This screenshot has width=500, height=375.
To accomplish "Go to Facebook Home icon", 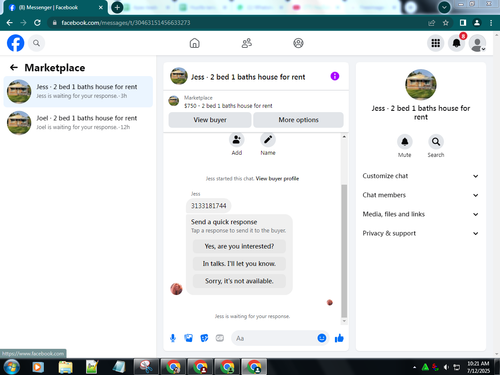I will (x=194, y=43).
